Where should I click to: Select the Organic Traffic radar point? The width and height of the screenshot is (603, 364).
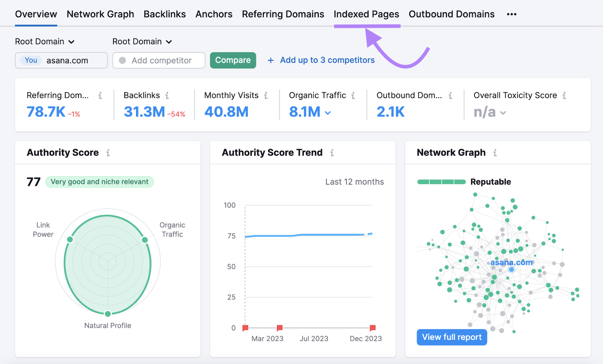click(x=145, y=240)
